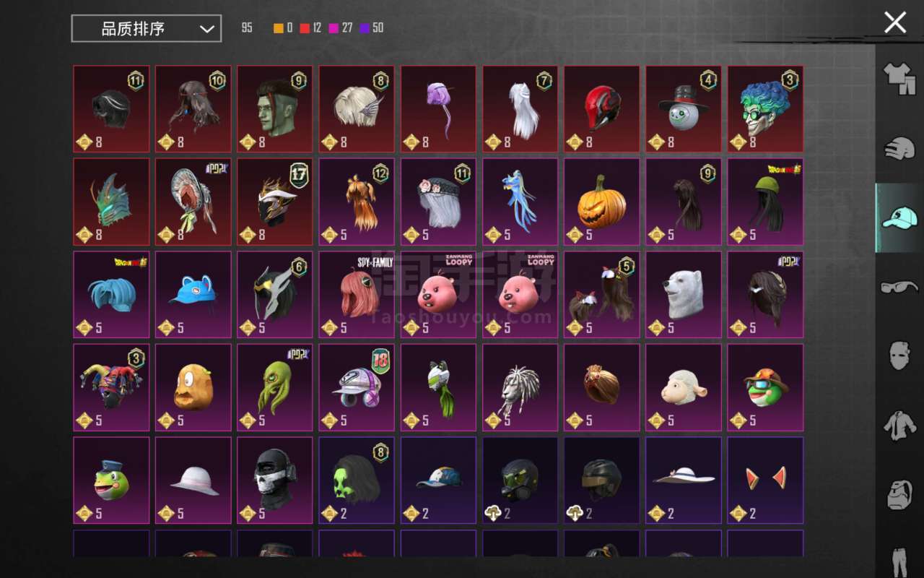Screen dimensions: 924x578
Task: Filter by purple quality count 50
Action: pyautogui.click(x=372, y=28)
